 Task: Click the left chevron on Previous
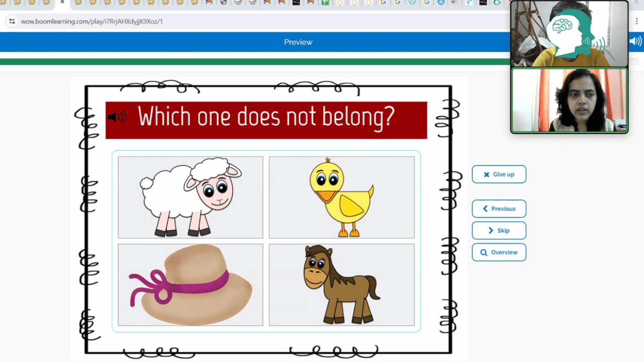tap(485, 209)
